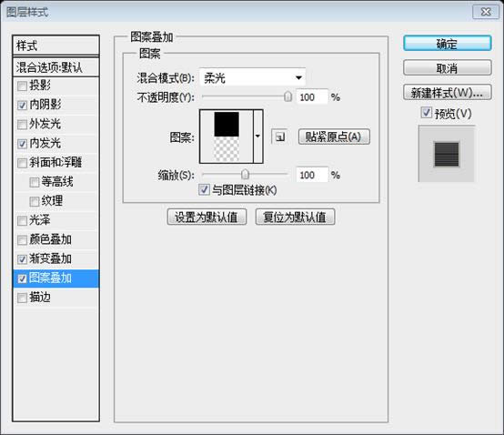The height and width of the screenshot is (435, 504).
Task: Uncheck the 内阴影 effect
Action: tap(22, 106)
